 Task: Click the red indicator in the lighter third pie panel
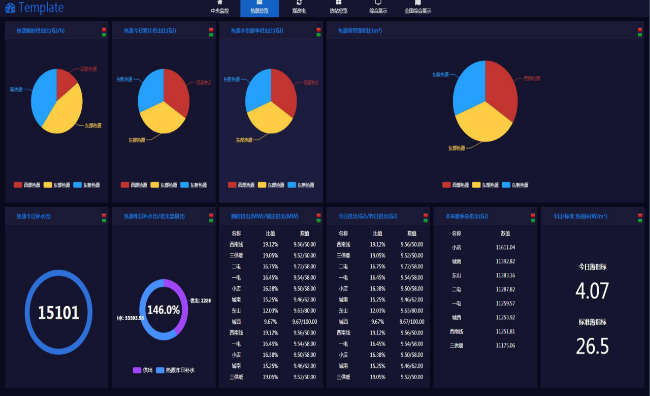pyautogui.click(x=318, y=29)
